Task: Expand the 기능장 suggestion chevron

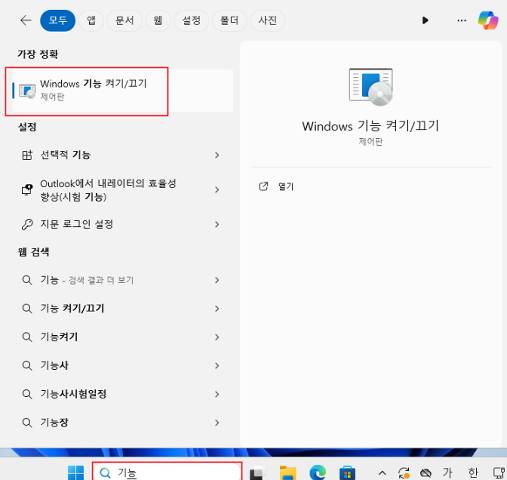Action: click(x=217, y=423)
